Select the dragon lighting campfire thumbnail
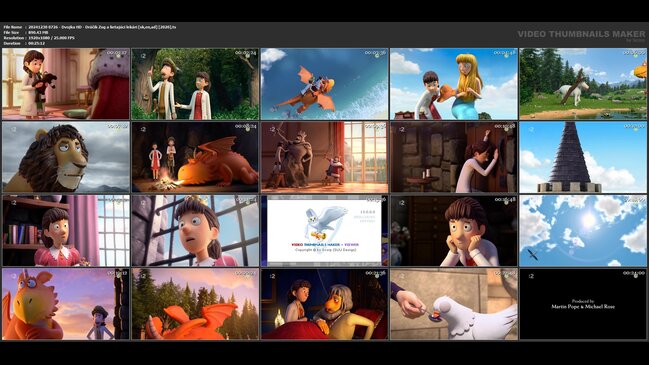Image resolution: width=649 pixels, height=365 pixels. coord(195,157)
